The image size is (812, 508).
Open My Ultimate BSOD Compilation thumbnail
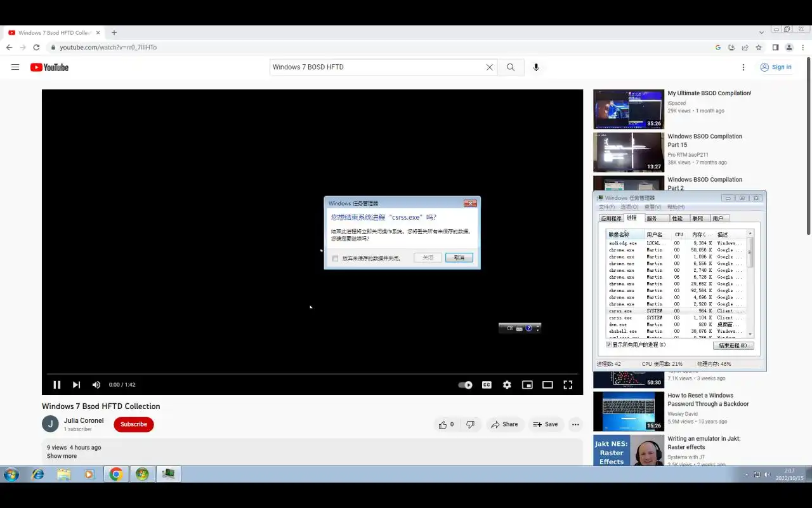pyautogui.click(x=629, y=109)
